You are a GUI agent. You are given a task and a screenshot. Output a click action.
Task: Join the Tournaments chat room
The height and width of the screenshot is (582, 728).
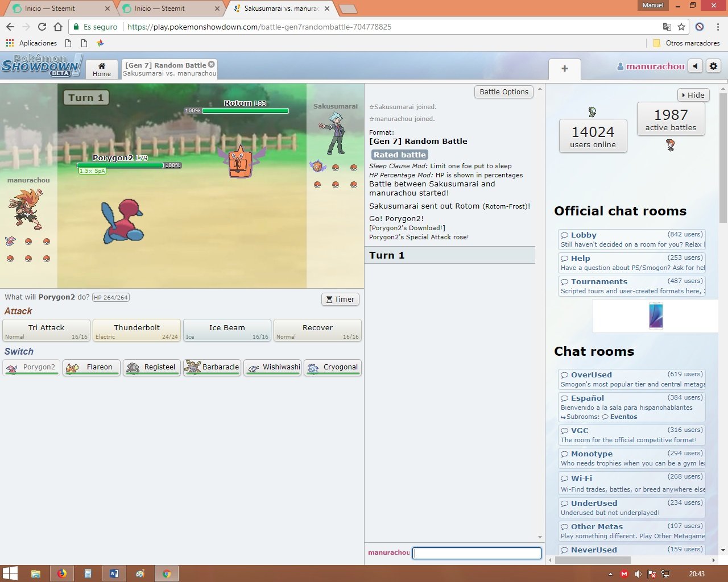tap(632, 286)
